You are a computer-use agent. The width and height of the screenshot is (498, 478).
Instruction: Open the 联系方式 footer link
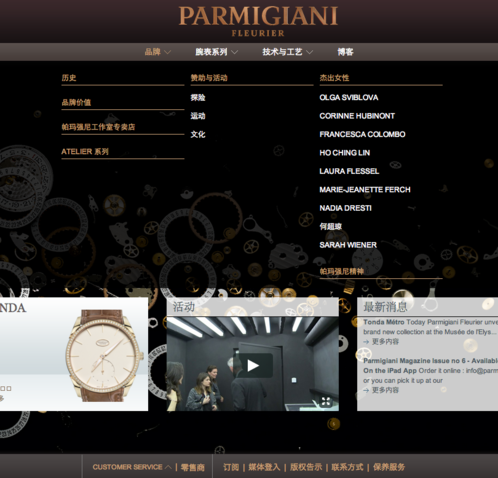(x=347, y=467)
